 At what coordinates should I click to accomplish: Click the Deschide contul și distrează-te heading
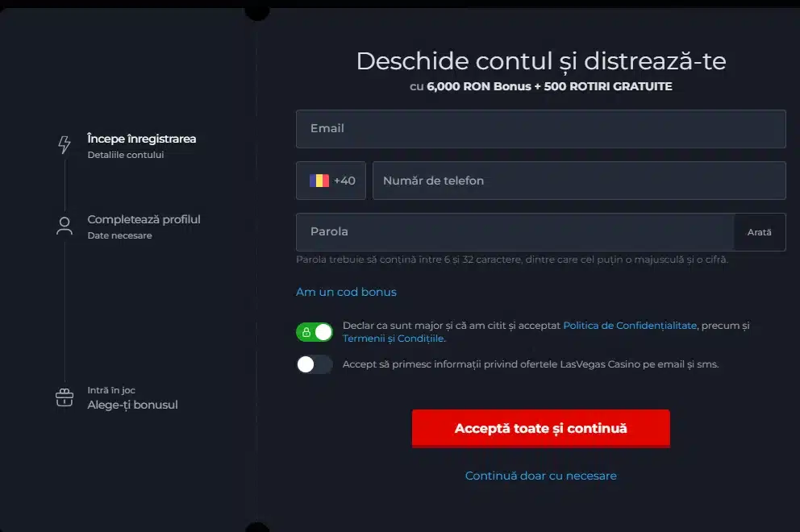pyautogui.click(x=540, y=61)
